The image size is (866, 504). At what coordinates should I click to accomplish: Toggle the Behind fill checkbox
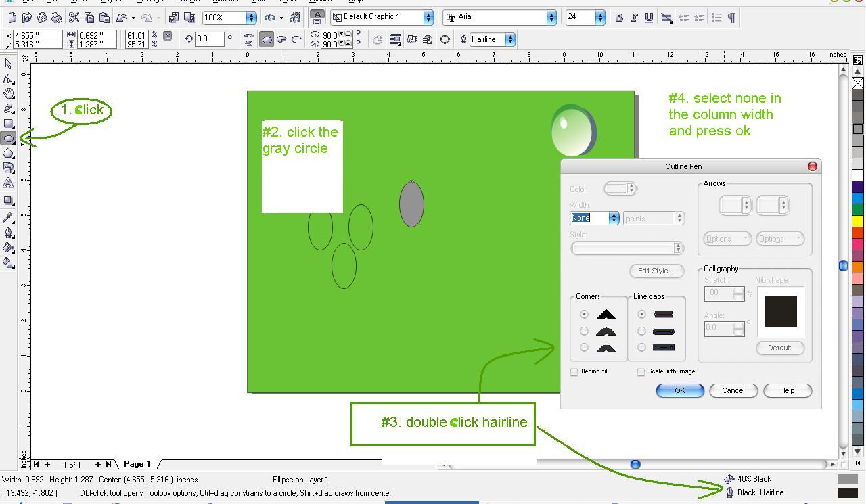pyautogui.click(x=574, y=372)
